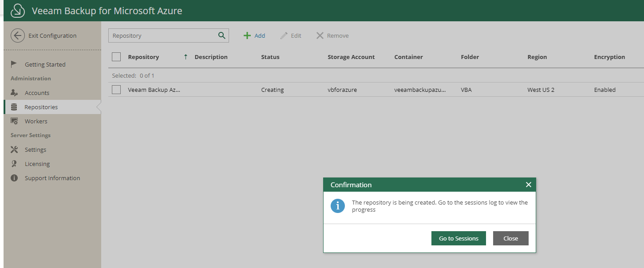The height and width of the screenshot is (268, 644).
Task: Click Exit Configuration link
Action: tap(52, 35)
